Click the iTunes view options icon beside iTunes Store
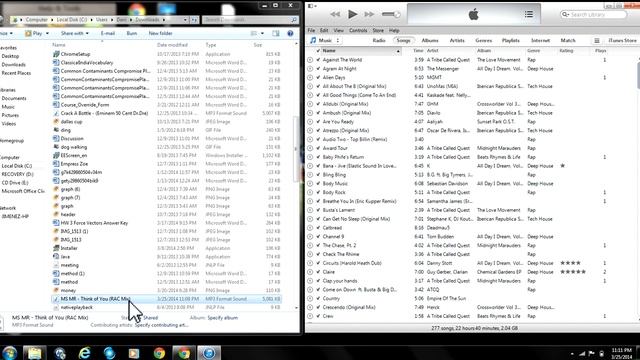640x360 pixels. click(x=597, y=40)
